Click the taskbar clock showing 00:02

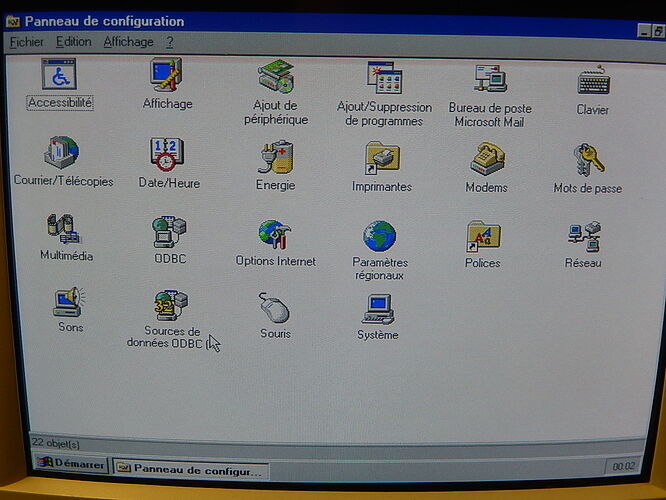point(624,466)
